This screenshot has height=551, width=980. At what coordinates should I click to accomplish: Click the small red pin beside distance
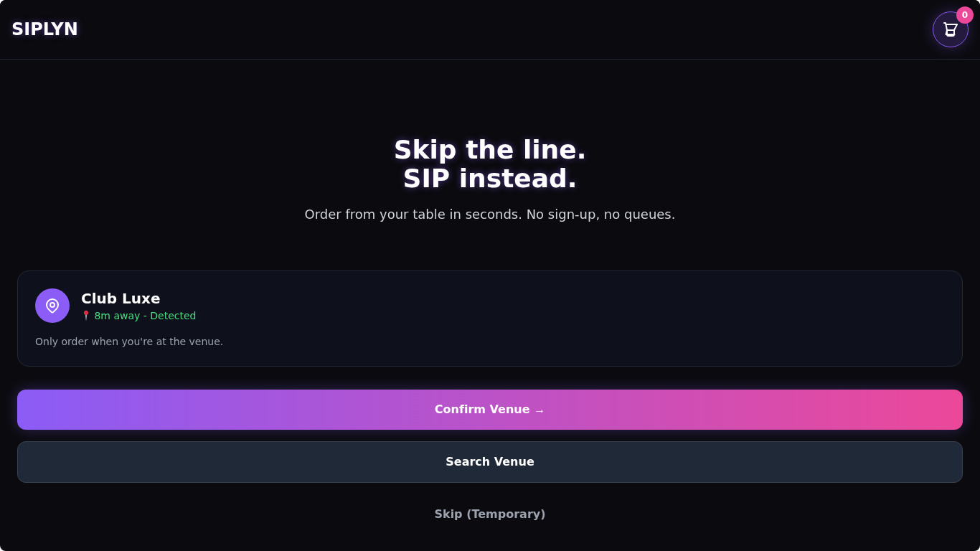(x=86, y=315)
